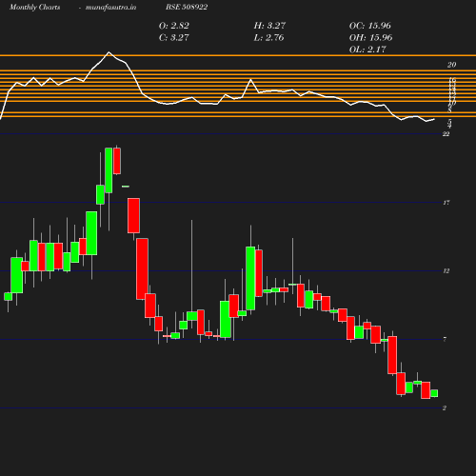
Task: Click the munafasutra.in label
Action: click(x=110, y=8)
